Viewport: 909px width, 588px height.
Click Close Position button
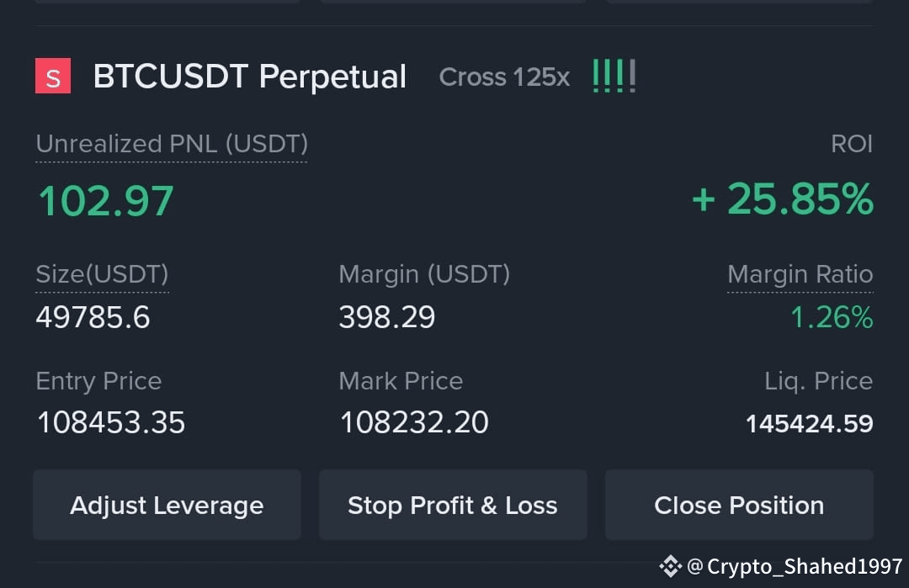pos(739,506)
